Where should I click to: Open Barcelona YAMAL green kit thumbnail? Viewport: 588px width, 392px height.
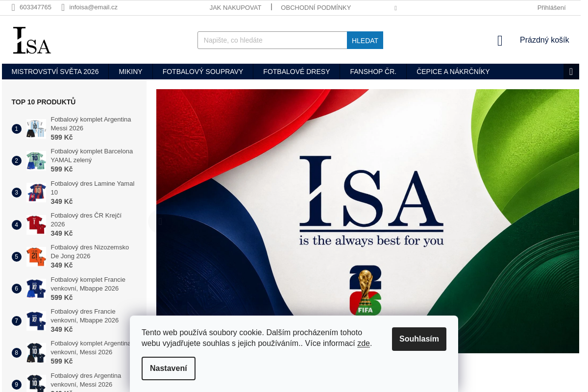(36, 161)
